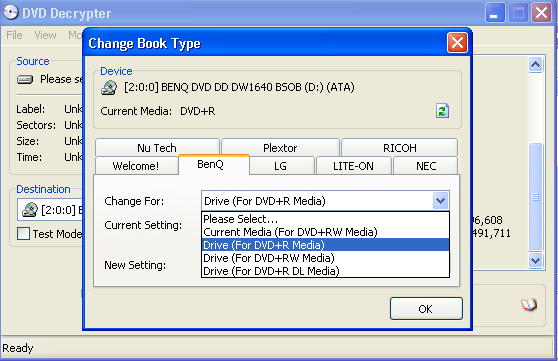Click the Destination drive icon
This screenshot has height=361, width=558.
[x=30, y=210]
